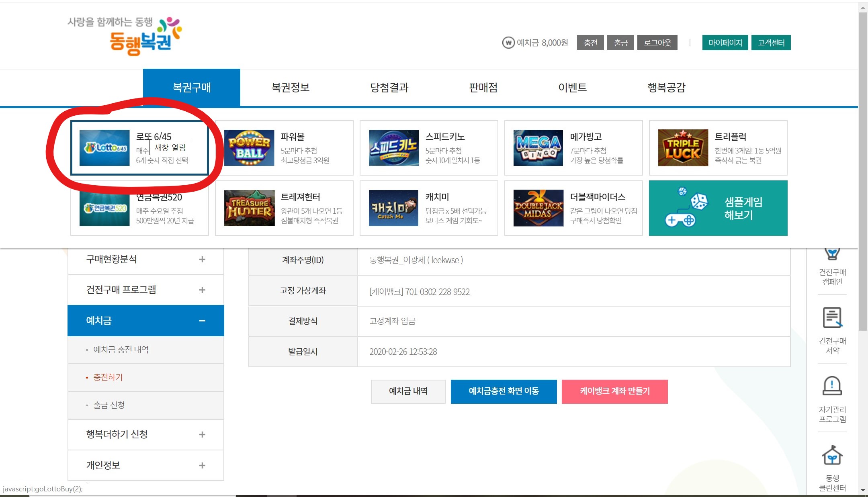
Task: Collapse the 예치금 sidebar section
Action: pos(202,321)
